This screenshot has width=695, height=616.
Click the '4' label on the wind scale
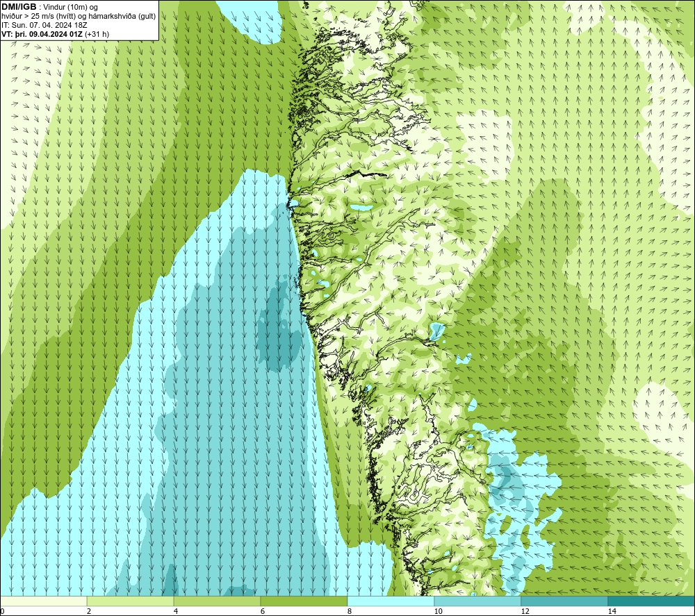[176, 612]
